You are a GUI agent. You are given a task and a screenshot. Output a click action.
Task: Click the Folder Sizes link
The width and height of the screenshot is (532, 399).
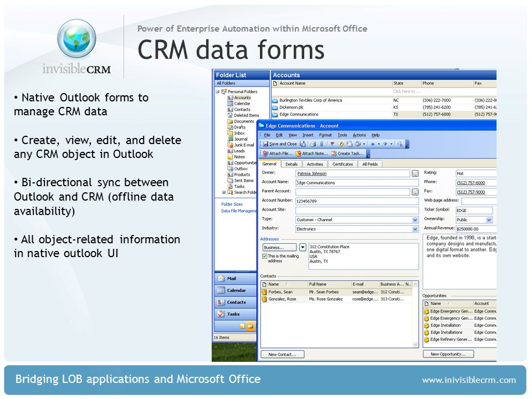(x=232, y=204)
